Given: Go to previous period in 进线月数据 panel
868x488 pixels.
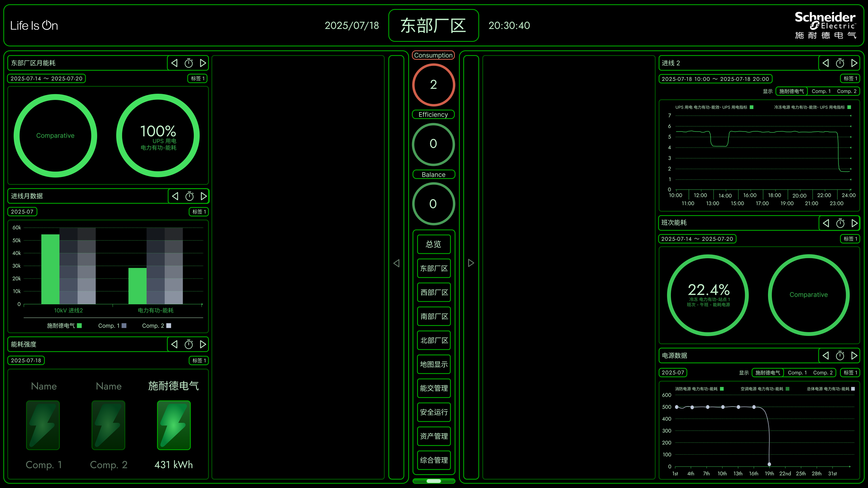Looking at the screenshot, I should point(175,196).
